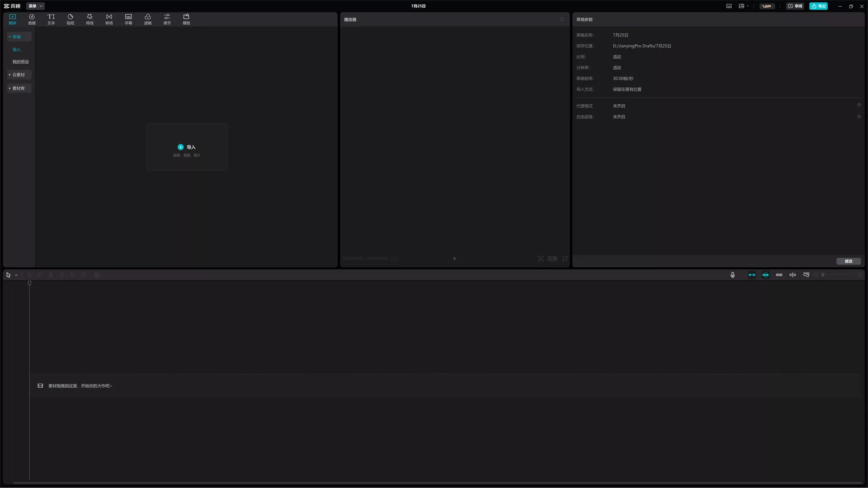Open the 滤镜 (Filters) panel
Screen dimensions: 868x488
(148, 19)
